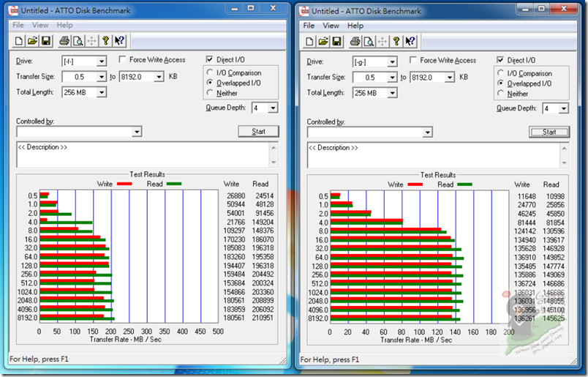Open File menu in right window
This screenshot has width=588, height=377.
[x=309, y=26]
